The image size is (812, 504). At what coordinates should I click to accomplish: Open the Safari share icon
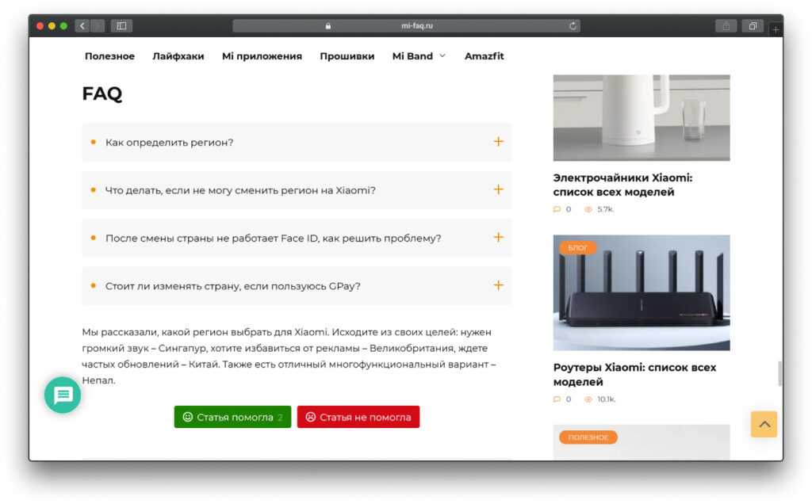click(x=725, y=26)
